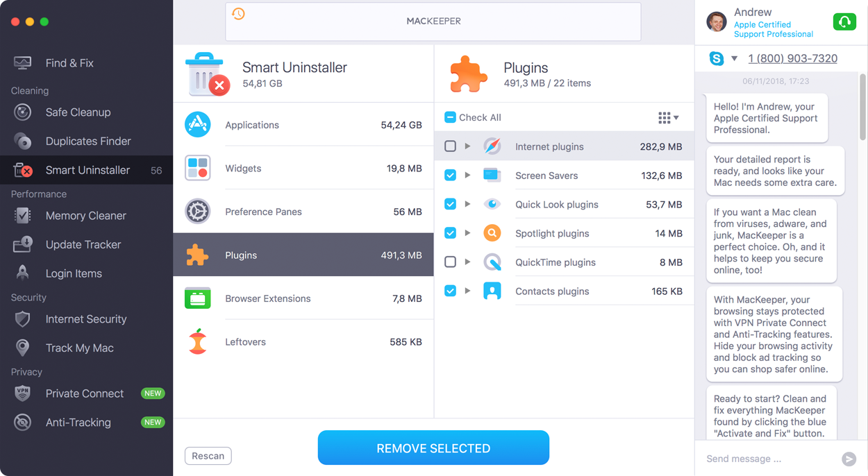868x476 pixels.
Task: Click the Update Tracker sidebar icon
Action: (23, 244)
